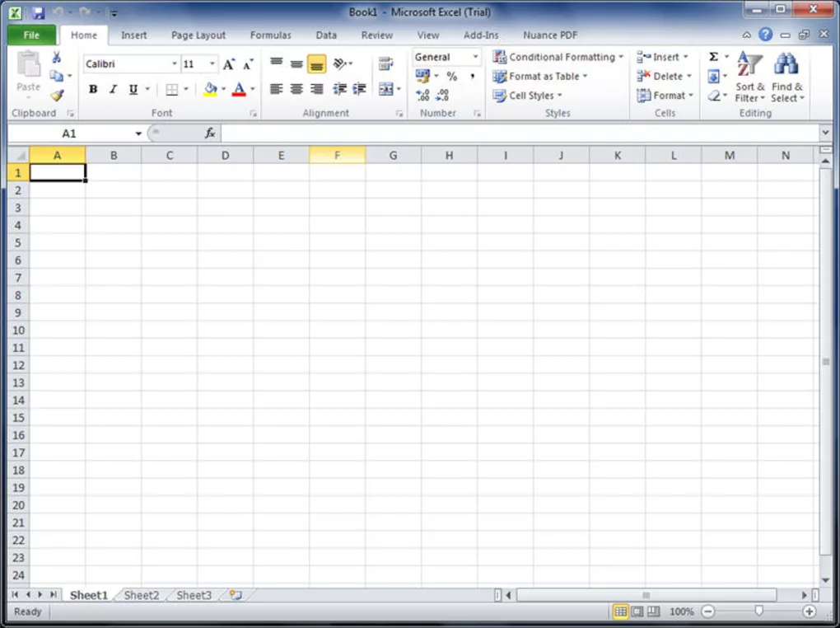Open the Sort & Filter menu
The width and height of the screenshot is (840, 628).
click(x=749, y=77)
